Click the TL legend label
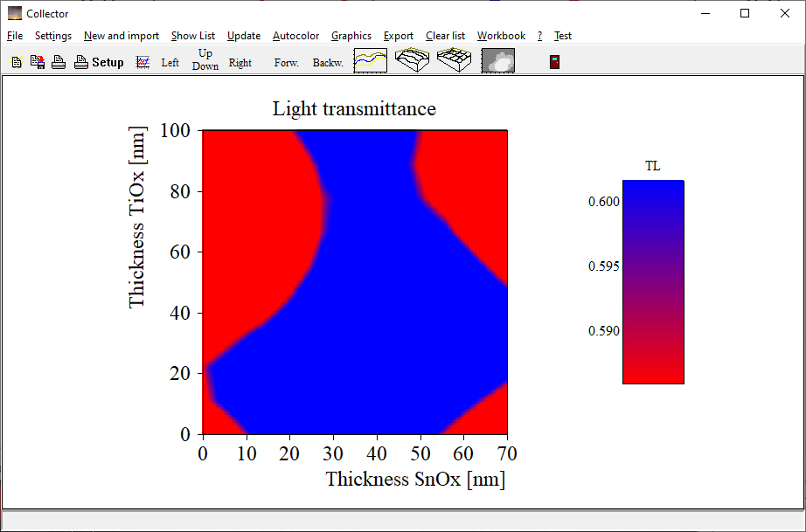Image resolution: width=806 pixels, height=532 pixels. click(653, 166)
